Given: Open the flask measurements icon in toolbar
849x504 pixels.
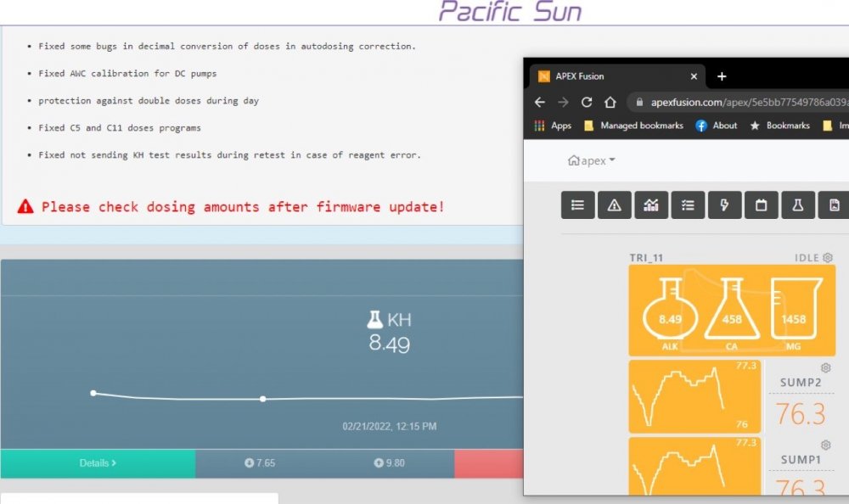Looking at the screenshot, I should (x=798, y=205).
